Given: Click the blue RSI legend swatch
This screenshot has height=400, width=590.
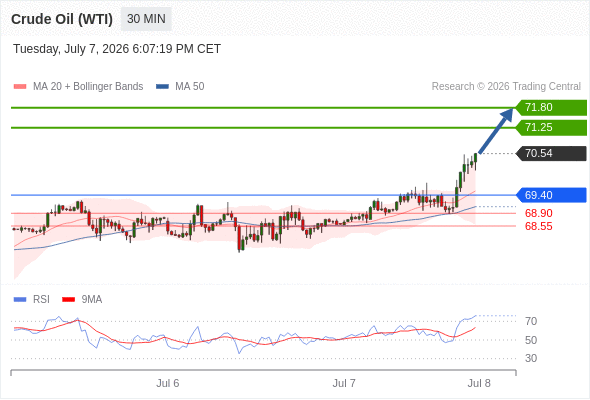Looking at the screenshot, I should (x=20, y=300).
